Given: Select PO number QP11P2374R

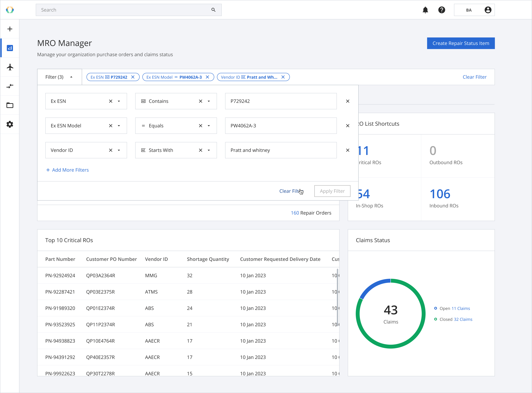Looking at the screenshot, I should point(100,325).
